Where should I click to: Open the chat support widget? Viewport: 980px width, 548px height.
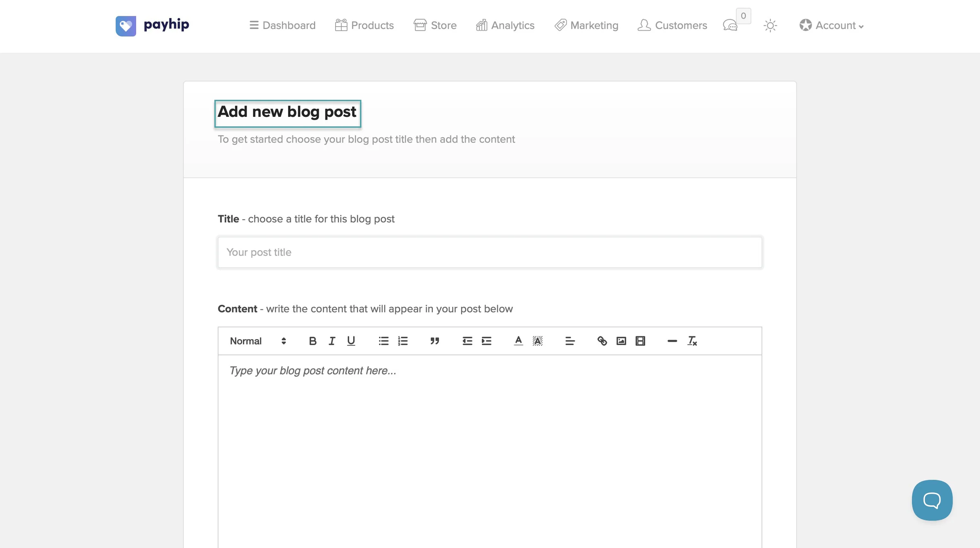932,500
